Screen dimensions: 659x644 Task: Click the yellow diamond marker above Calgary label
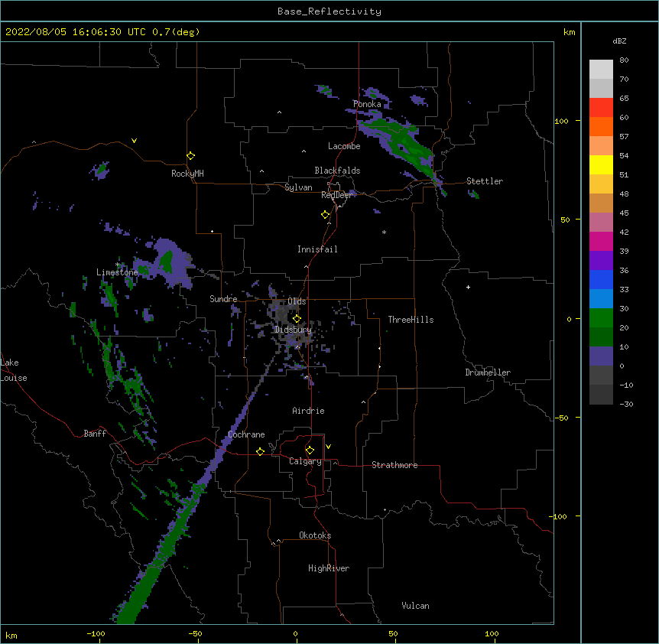pyautogui.click(x=310, y=450)
